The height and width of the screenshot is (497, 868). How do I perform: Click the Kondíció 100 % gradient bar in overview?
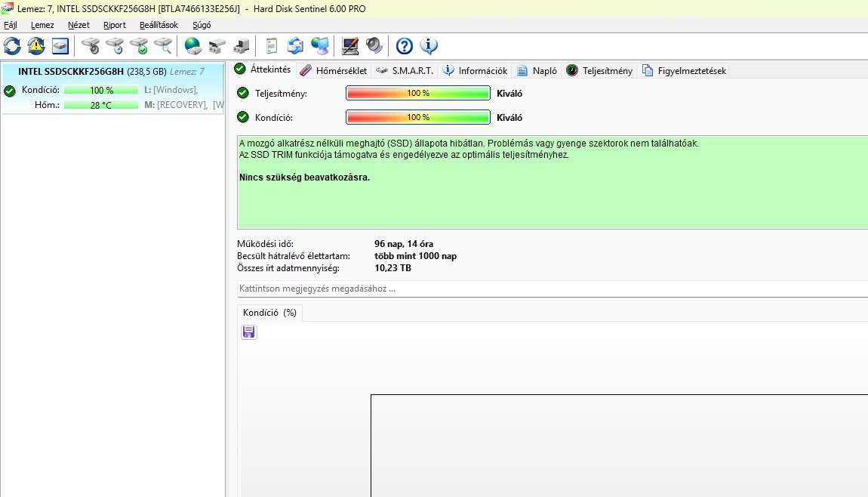(x=418, y=117)
